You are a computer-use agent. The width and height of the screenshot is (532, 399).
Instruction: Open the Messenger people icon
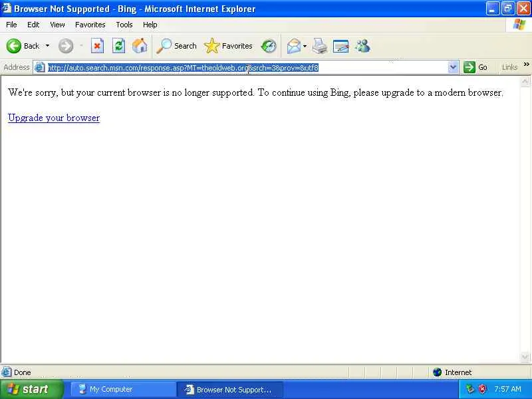pos(362,46)
